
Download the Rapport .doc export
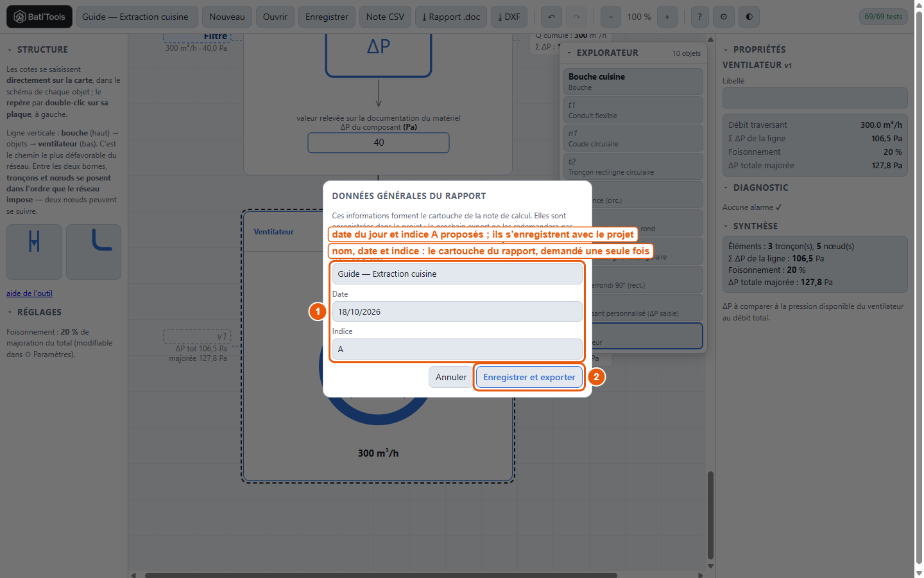click(451, 17)
